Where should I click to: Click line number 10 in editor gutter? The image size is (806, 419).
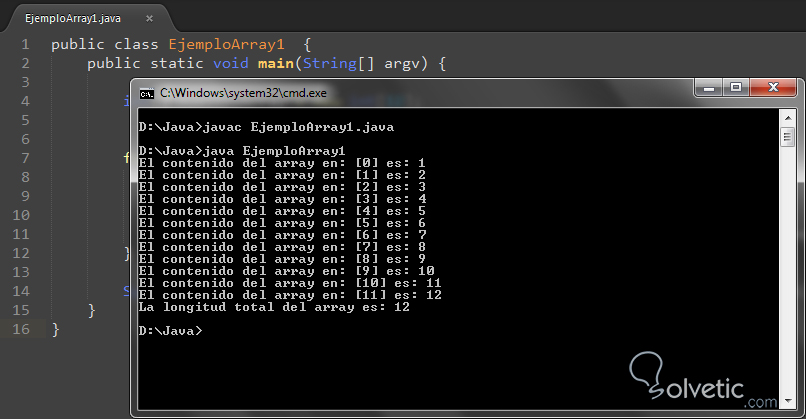21,215
